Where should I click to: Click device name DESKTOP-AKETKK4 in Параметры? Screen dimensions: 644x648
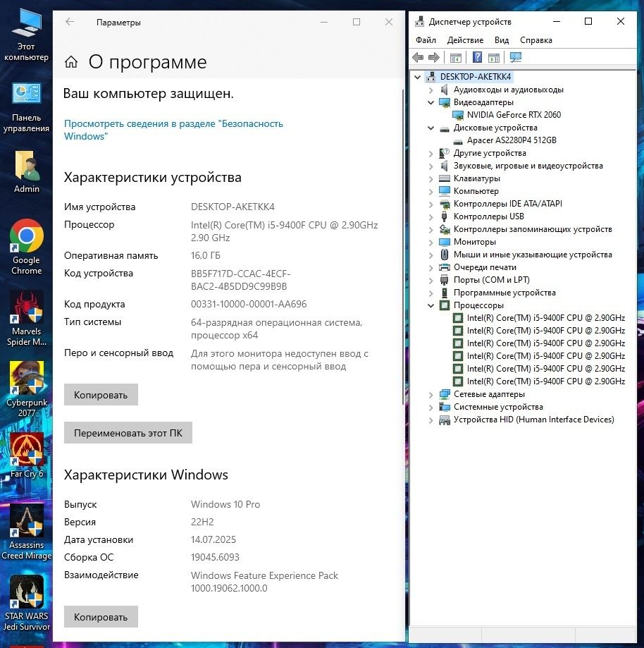click(233, 207)
